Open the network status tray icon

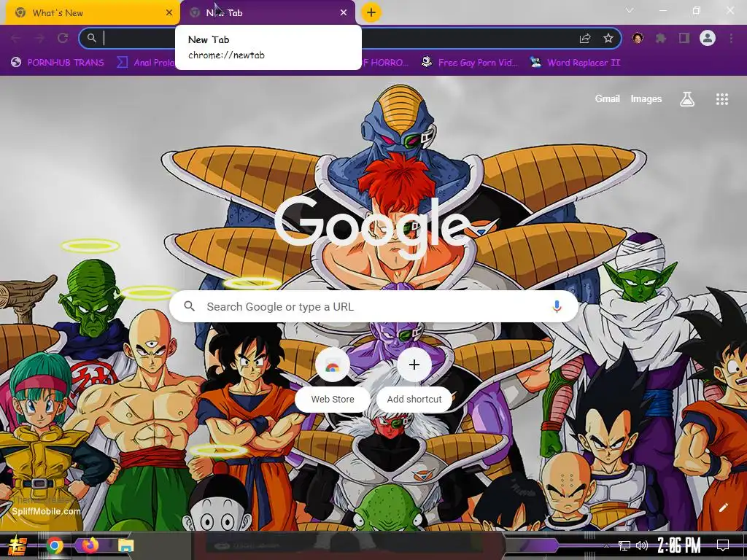pos(624,545)
